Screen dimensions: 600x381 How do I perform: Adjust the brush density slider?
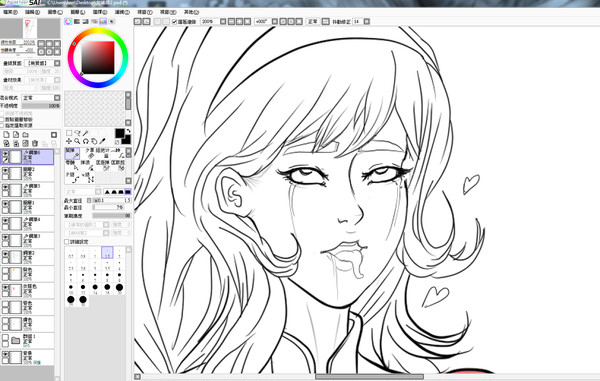click(x=112, y=216)
